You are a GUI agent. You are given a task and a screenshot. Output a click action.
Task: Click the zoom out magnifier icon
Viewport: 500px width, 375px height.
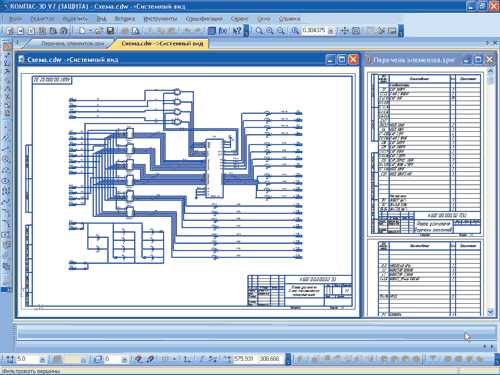281,31
